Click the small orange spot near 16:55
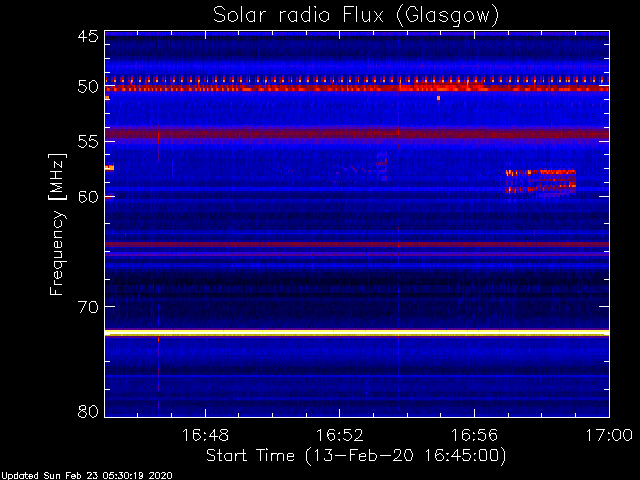The width and height of the screenshot is (640, 480). tap(438, 98)
